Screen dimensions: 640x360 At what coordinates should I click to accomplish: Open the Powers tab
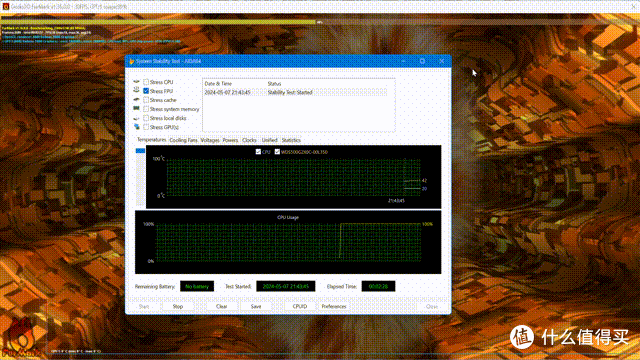(230, 140)
